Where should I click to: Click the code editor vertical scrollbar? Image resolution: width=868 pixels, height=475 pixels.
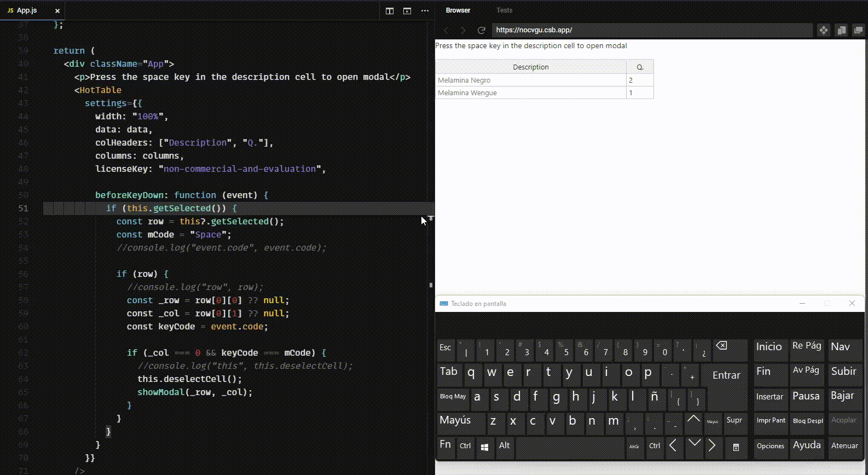(431, 247)
